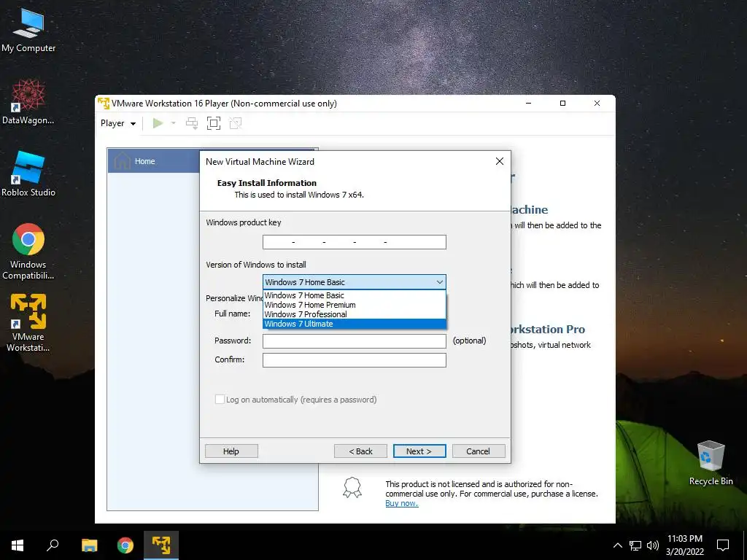Click the Enter full screen toolbar icon

point(214,123)
